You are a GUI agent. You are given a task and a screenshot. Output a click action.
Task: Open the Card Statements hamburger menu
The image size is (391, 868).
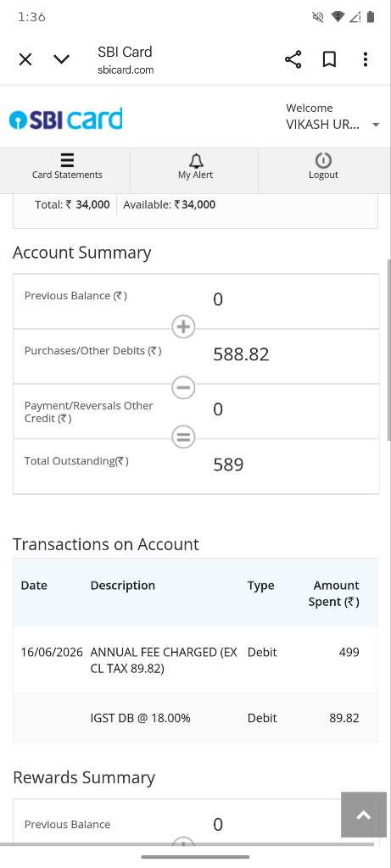tap(67, 167)
